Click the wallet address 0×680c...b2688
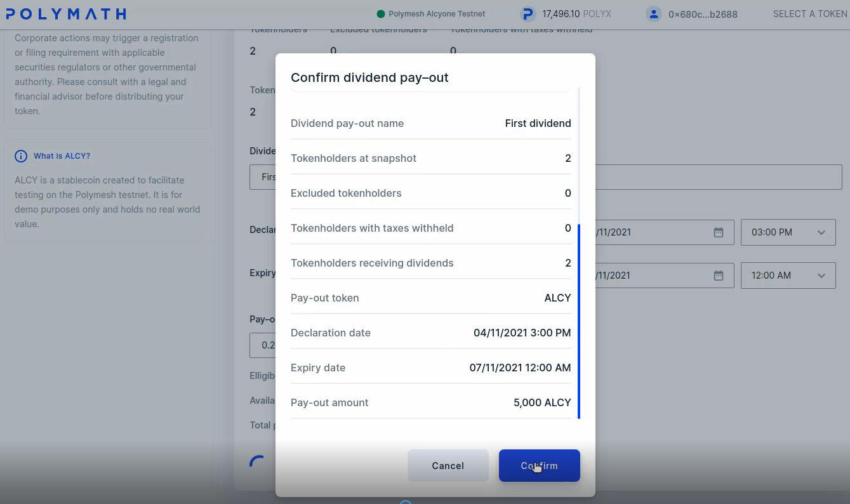Image resolution: width=850 pixels, height=504 pixels. (x=703, y=14)
